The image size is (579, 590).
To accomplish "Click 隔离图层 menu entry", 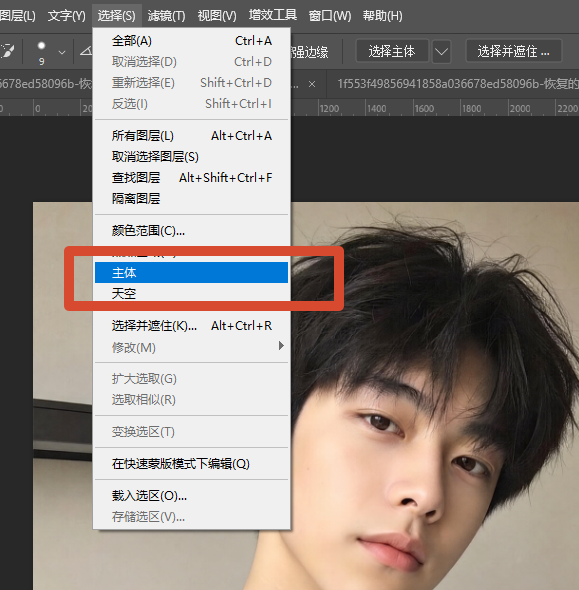I will (191, 199).
